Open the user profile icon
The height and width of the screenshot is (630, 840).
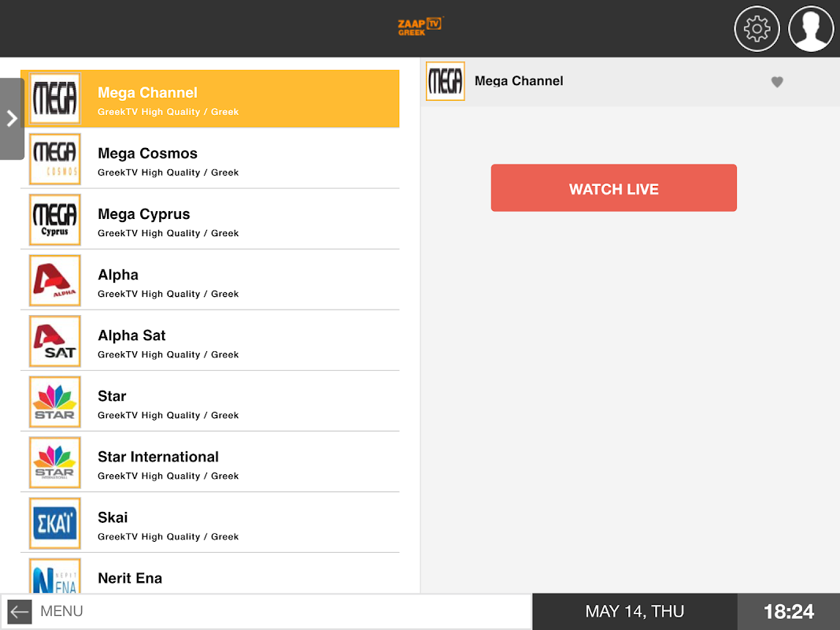811,28
